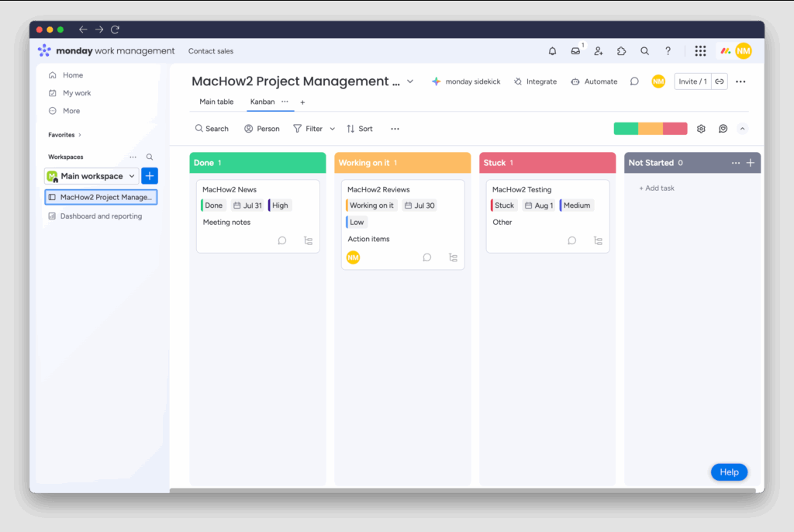The height and width of the screenshot is (532, 794).
Task: Click green segment of status battery bar
Action: 626,129
